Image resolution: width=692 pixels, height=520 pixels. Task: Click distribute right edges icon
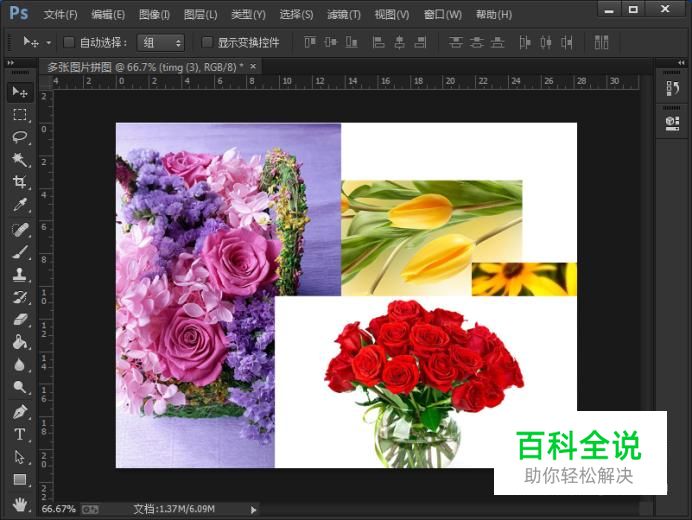567,42
